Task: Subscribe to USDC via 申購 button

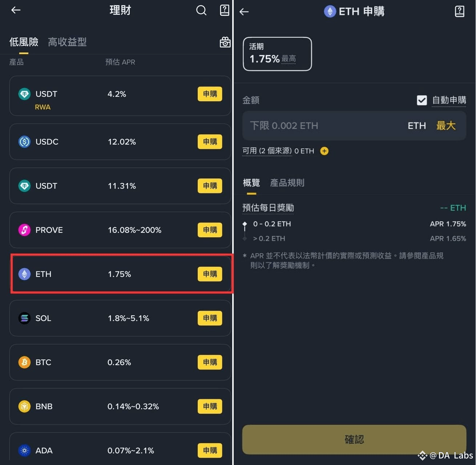Action: pyautogui.click(x=210, y=142)
